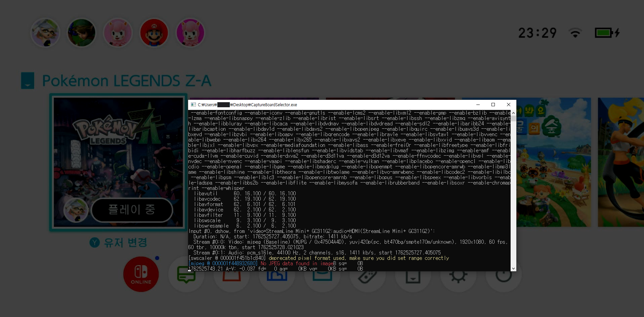Click the 'Duration: N/A' console line
The image size is (644, 317).
[x=273, y=237]
